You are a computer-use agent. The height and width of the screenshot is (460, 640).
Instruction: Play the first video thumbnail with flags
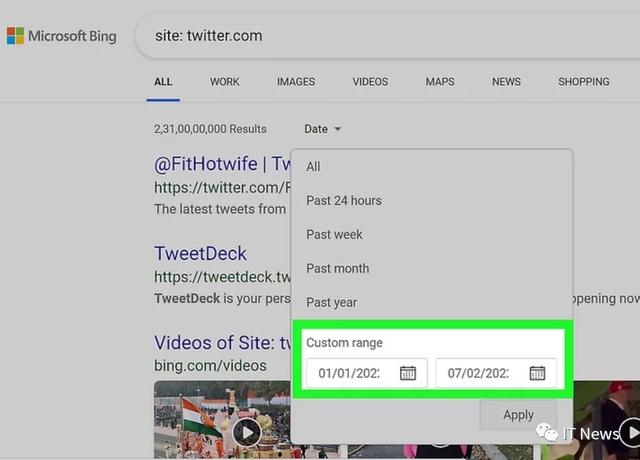click(247, 432)
